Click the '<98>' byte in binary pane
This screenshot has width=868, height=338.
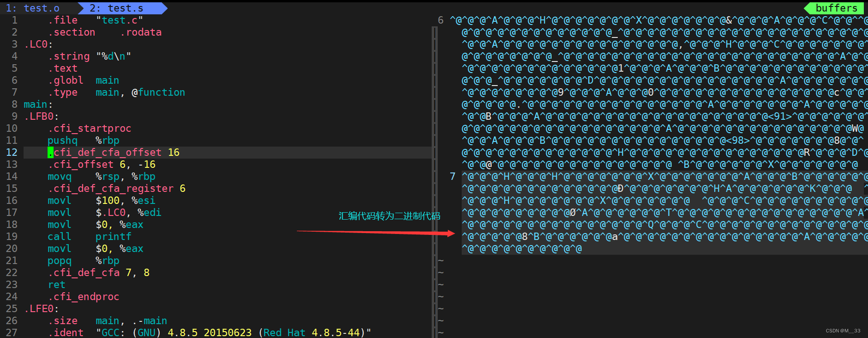[738, 141]
